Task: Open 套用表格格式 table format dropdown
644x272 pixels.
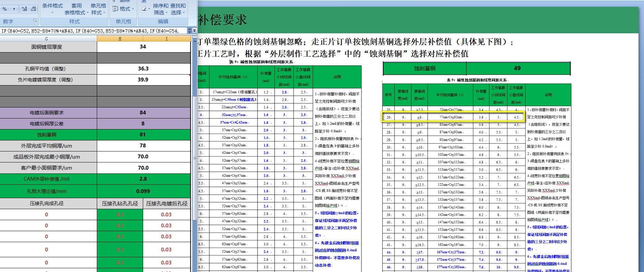Action: (77, 9)
